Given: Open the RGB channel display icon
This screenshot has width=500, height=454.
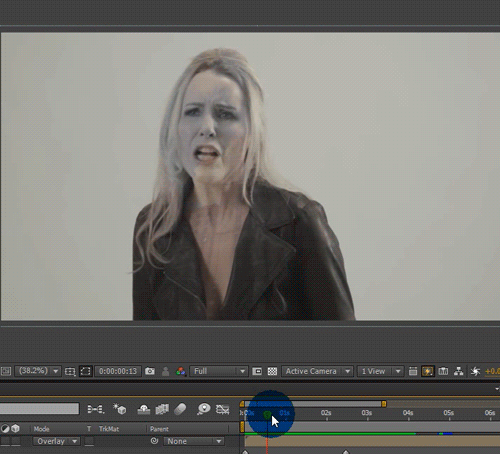Looking at the screenshot, I should (x=180, y=371).
